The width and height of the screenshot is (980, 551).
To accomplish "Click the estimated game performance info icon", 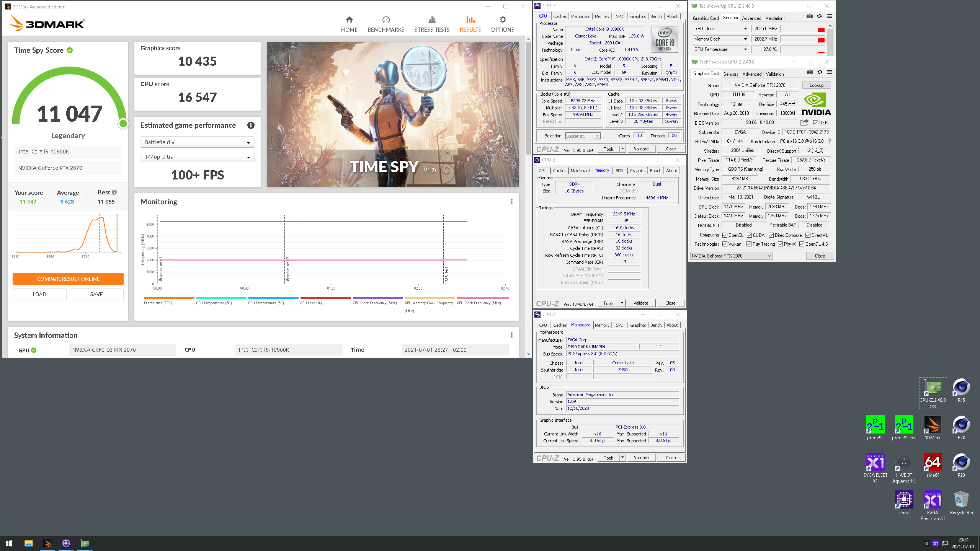I will (x=251, y=126).
